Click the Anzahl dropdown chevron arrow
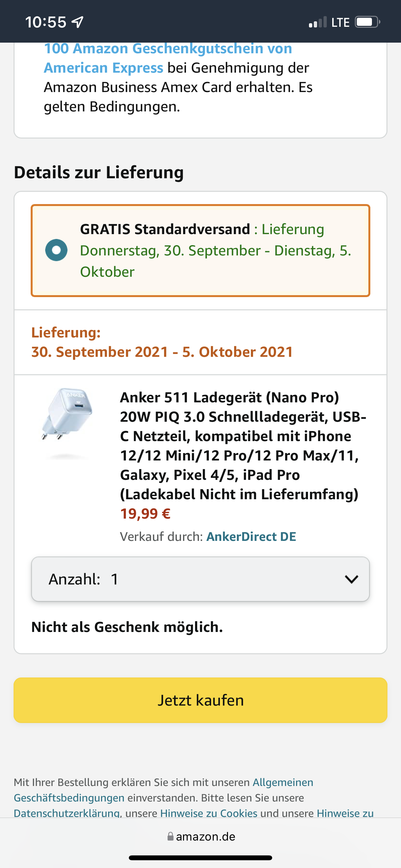 [x=351, y=579]
